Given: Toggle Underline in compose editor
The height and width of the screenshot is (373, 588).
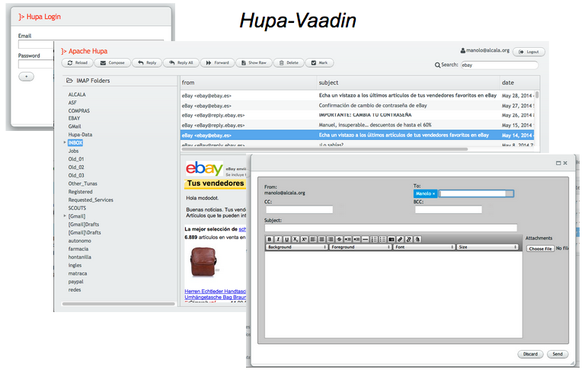Looking at the screenshot, I should [x=287, y=239].
